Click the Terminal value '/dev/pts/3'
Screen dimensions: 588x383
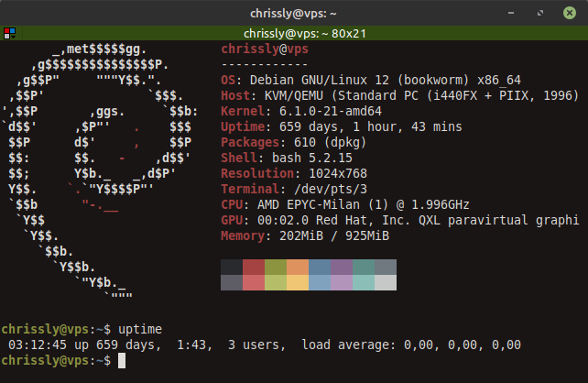[x=331, y=189]
